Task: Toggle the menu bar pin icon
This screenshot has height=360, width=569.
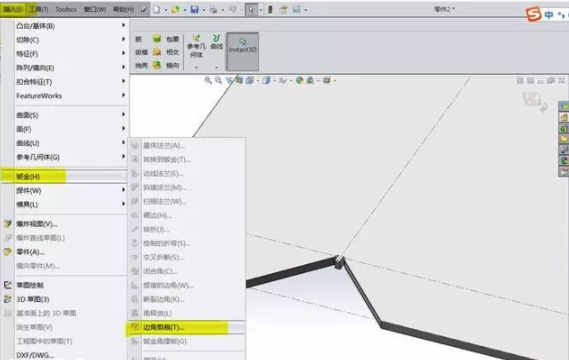Action: pos(144,9)
